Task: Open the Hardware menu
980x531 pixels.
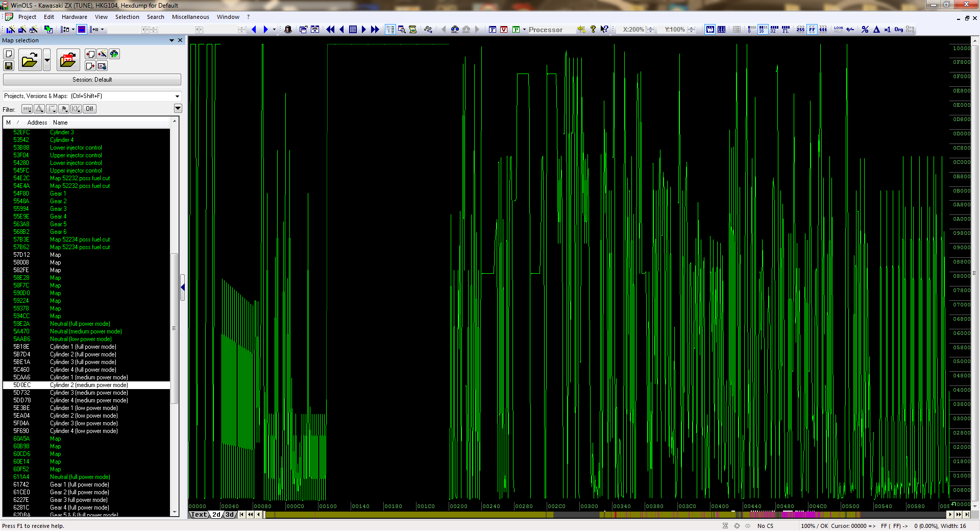Action: [x=74, y=17]
